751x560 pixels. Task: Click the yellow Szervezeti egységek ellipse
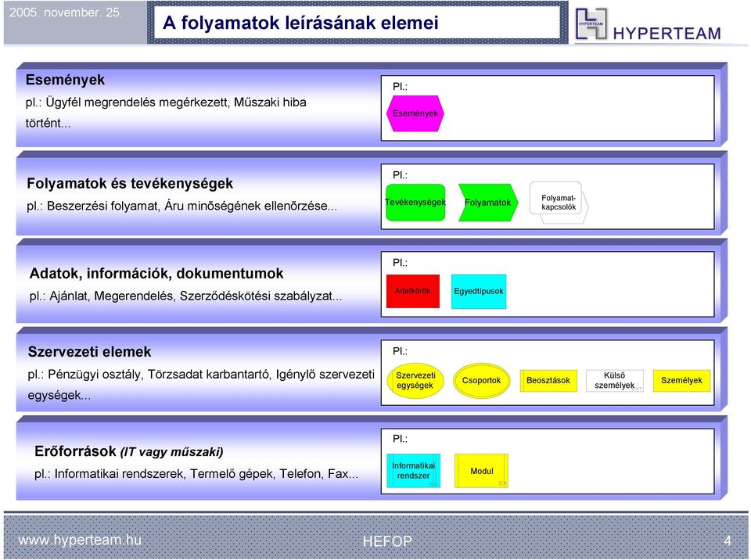coord(415,380)
